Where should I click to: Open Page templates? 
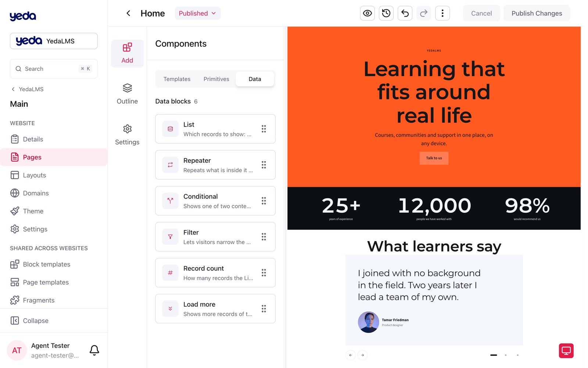click(x=54, y=282)
